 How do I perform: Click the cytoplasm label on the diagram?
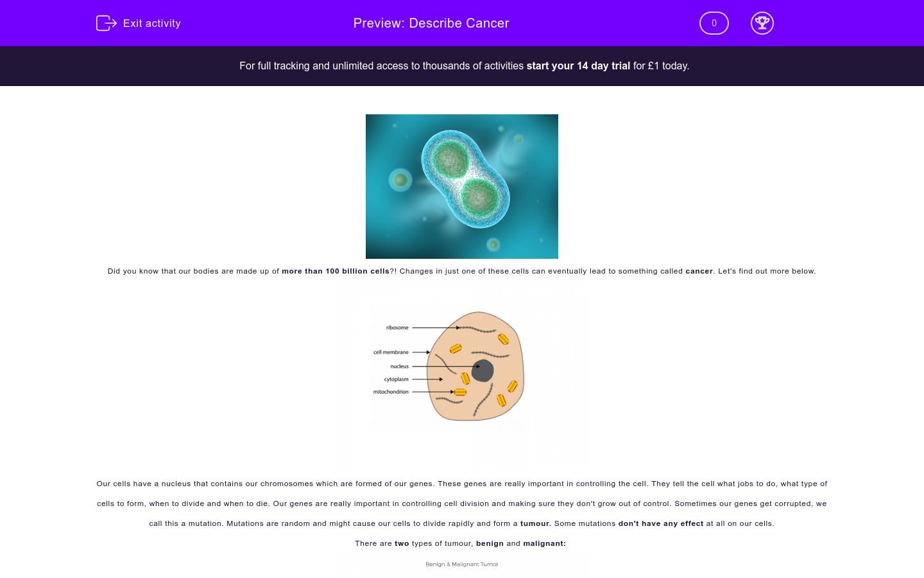396,379
